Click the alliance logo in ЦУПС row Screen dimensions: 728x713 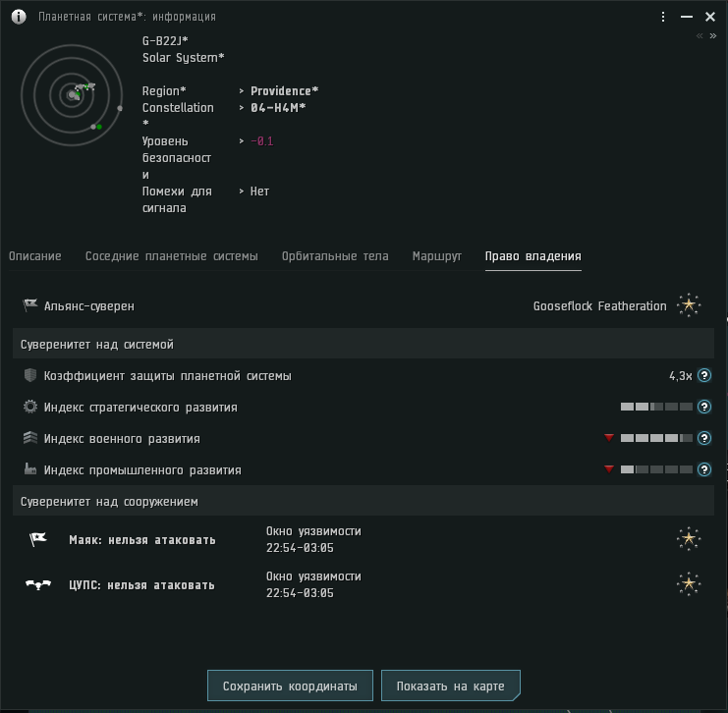pos(689,584)
